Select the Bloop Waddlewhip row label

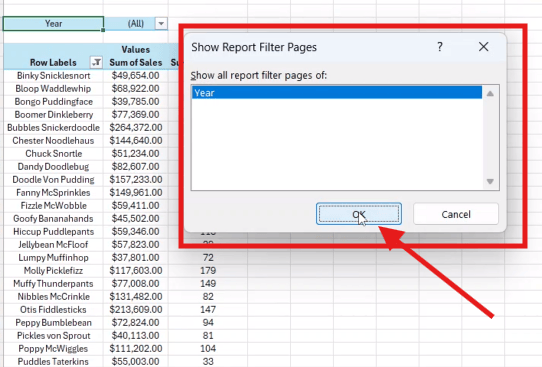pyautogui.click(x=53, y=88)
